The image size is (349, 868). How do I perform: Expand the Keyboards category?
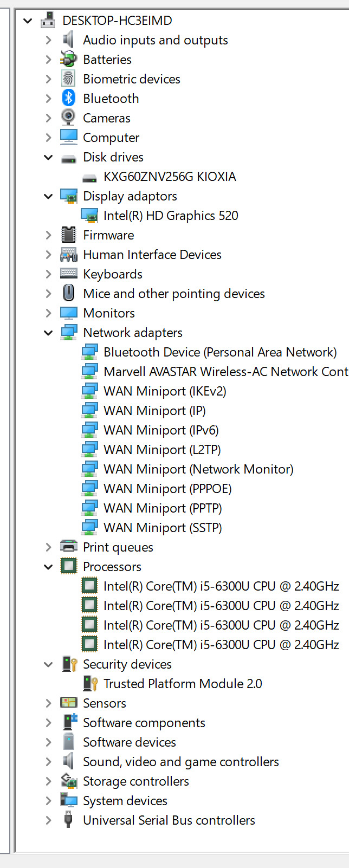48,274
